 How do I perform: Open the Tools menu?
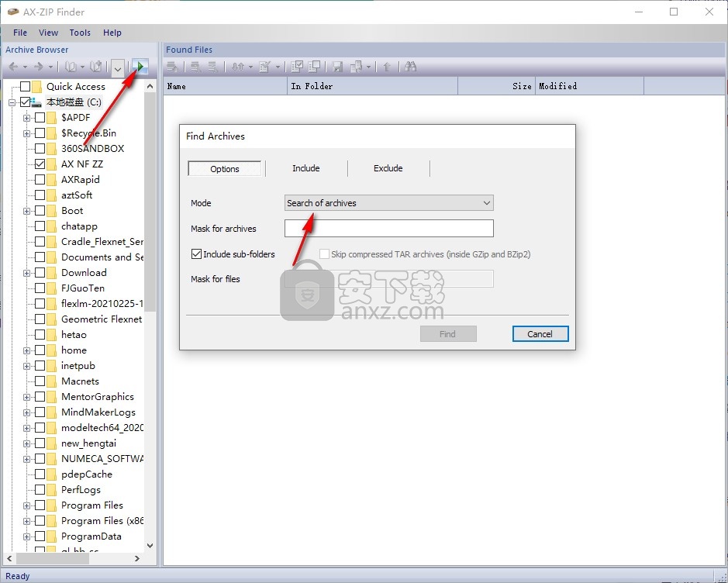click(x=80, y=33)
